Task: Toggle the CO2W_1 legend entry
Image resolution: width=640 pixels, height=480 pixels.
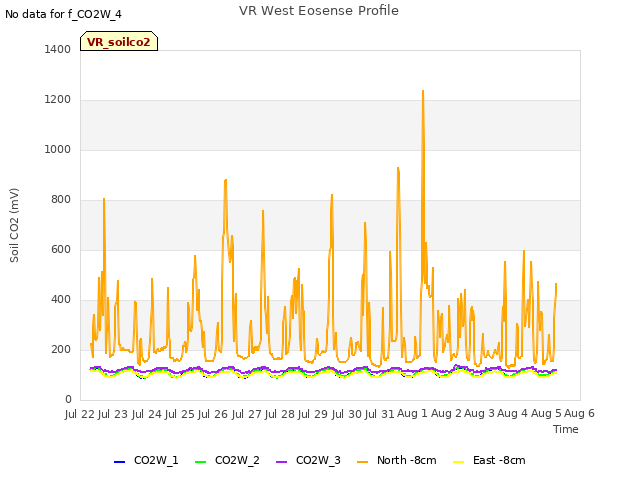Action: 146,460
